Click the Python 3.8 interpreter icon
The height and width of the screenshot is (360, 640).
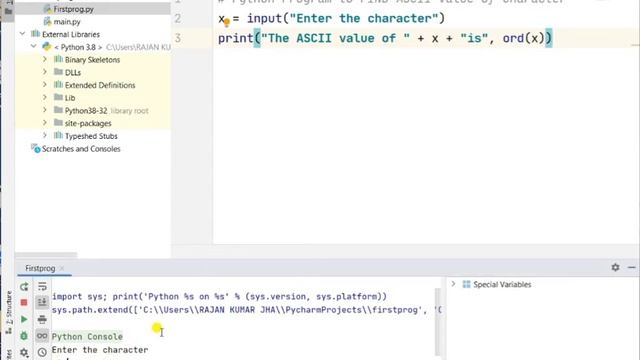pos(47,47)
